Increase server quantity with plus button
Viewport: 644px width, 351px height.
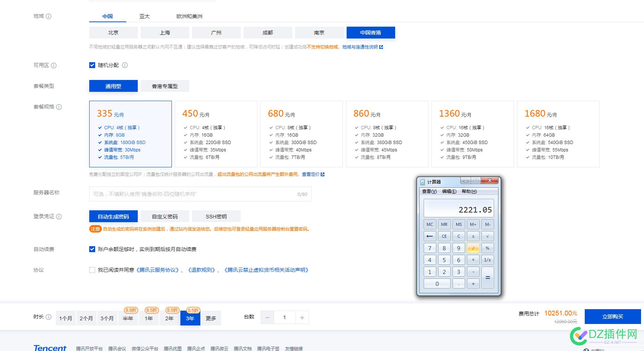point(302,318)
